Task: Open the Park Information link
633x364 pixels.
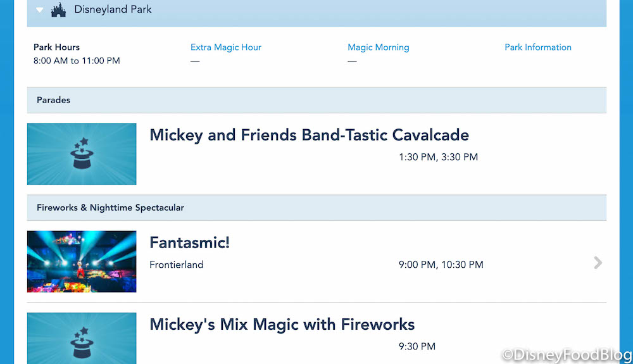Action: point(538,47)
